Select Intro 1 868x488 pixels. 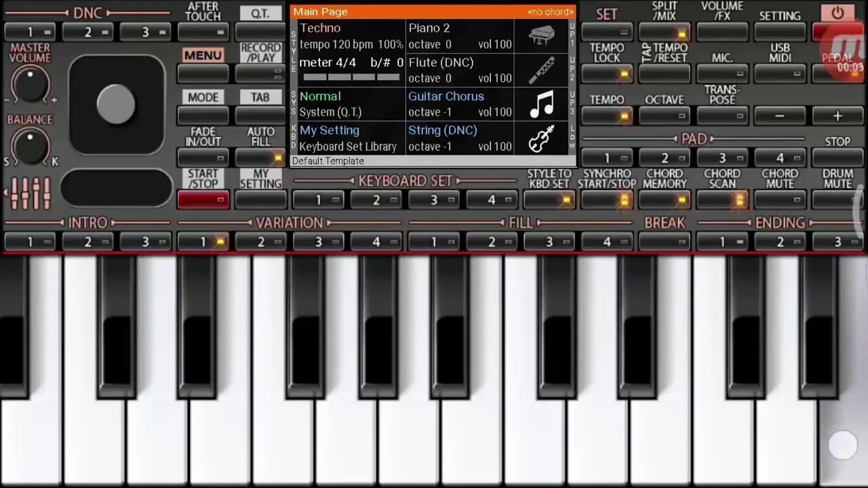[30, 242]
